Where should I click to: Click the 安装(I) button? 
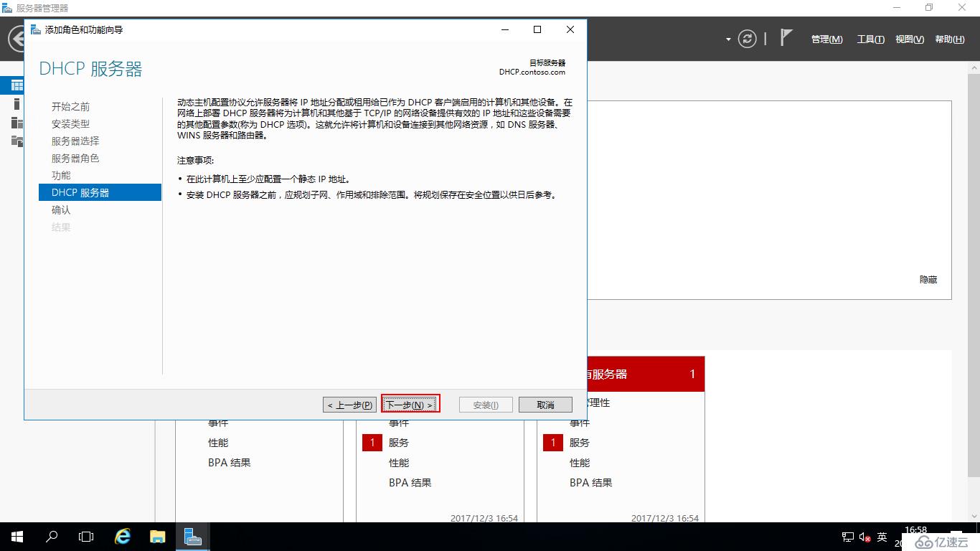pos(486,405)
